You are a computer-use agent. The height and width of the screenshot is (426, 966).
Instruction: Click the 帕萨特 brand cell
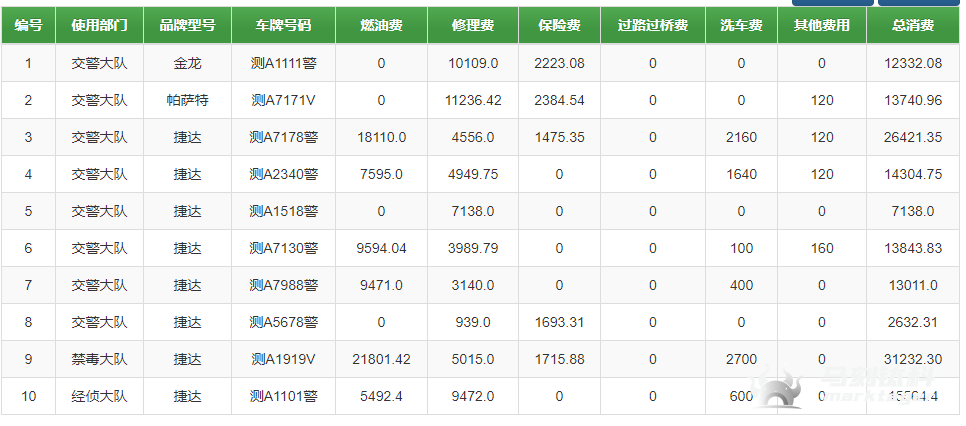point(187,100)
